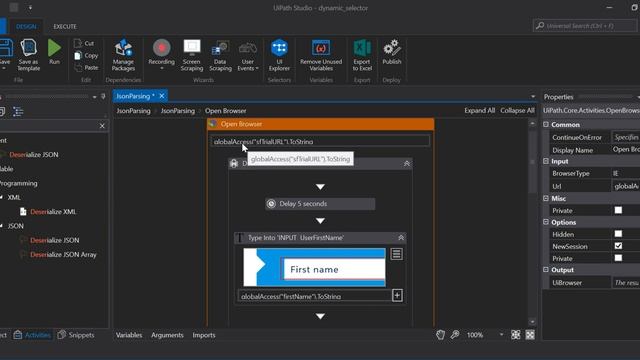Click the magnifier zoom tool
The image size is (640, 360).
455,335
